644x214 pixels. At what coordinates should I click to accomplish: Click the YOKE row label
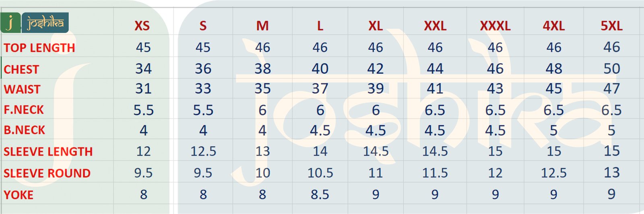coord(19,195)
